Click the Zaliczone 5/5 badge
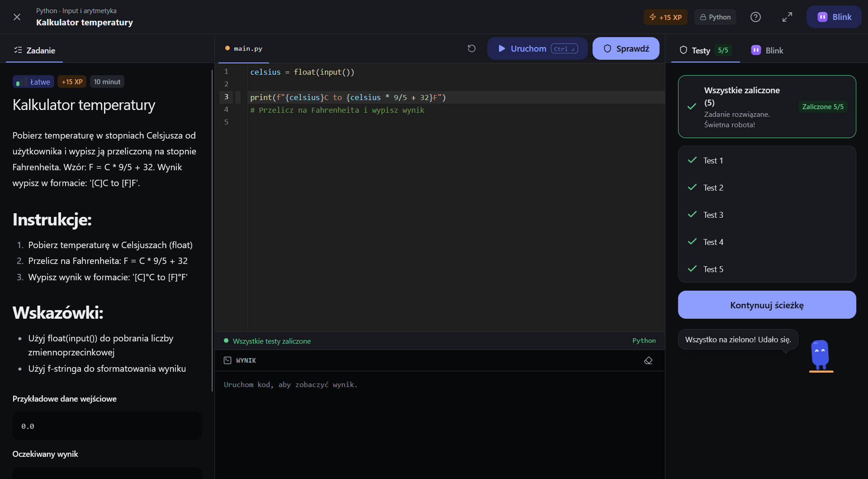This screenshot has width=868, height=479. click(822, 106)
